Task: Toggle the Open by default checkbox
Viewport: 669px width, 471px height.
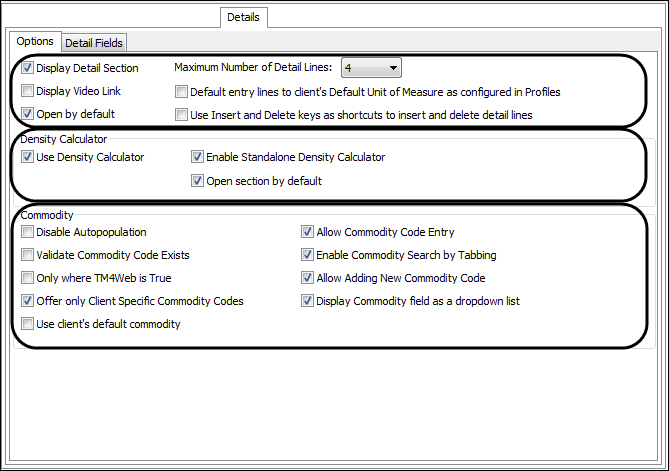Action: point(27,114)
